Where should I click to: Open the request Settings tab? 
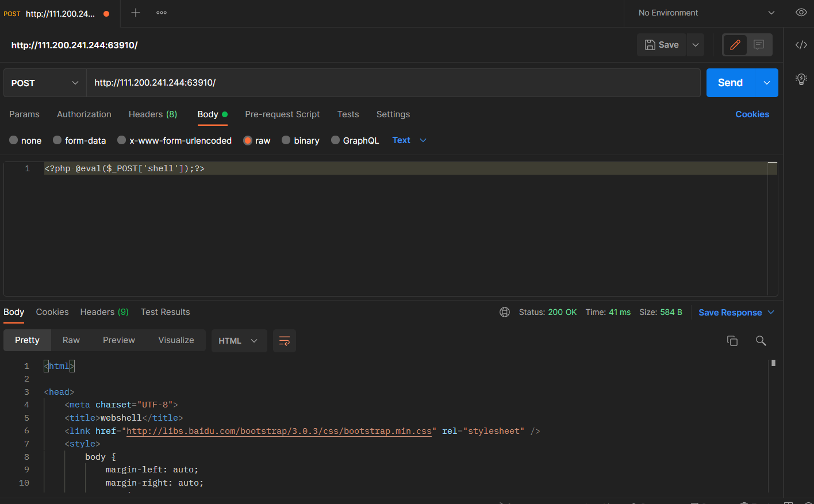(393, 114)
